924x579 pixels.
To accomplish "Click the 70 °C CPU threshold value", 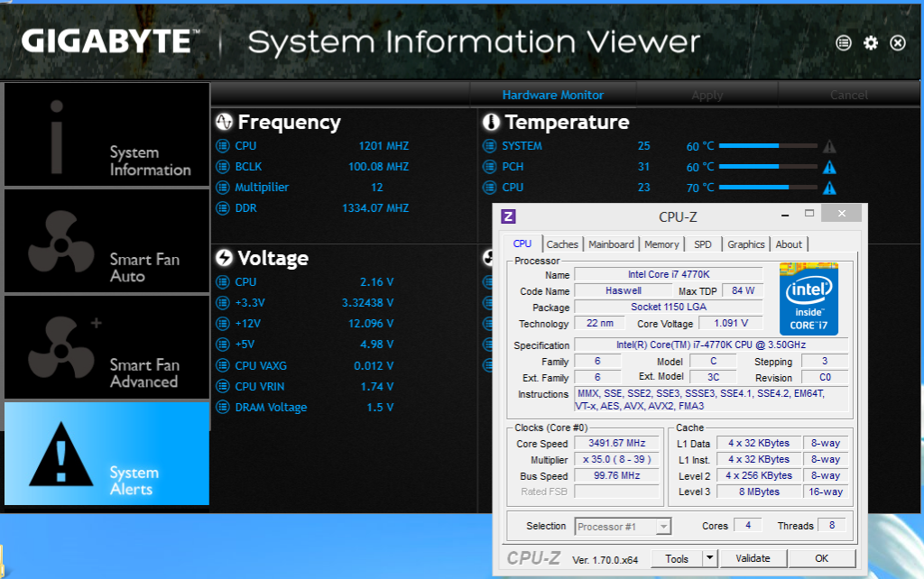I will (x=700, y=188).
